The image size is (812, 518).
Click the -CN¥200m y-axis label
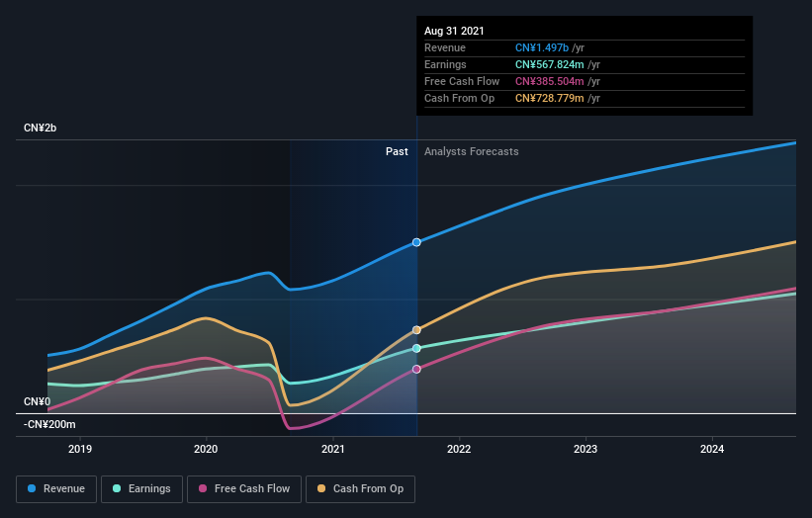coord(49,424)
